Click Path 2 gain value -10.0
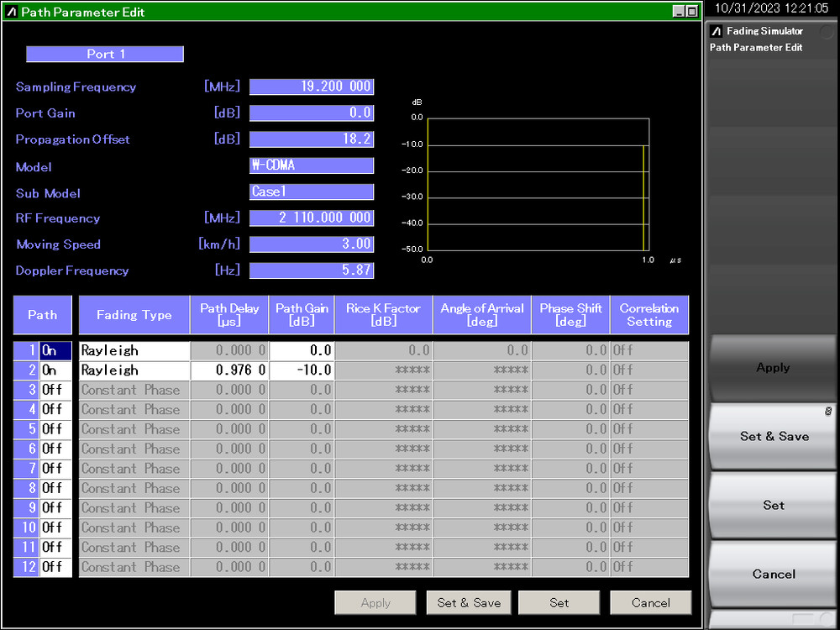 tap(302, 370)
